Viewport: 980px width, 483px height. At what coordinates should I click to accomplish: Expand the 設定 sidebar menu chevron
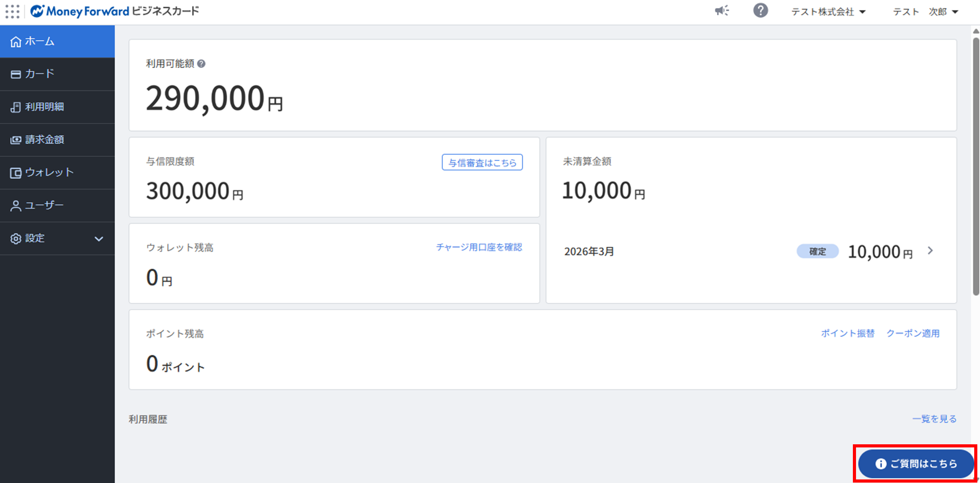pyautogui.click(x=99, y=239)
